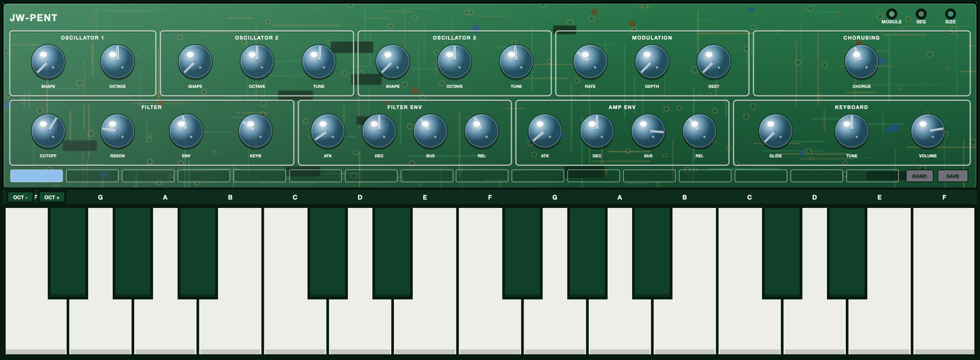980x360 pixels.
Task: Play the higher G white key
Action: [555, 328]
